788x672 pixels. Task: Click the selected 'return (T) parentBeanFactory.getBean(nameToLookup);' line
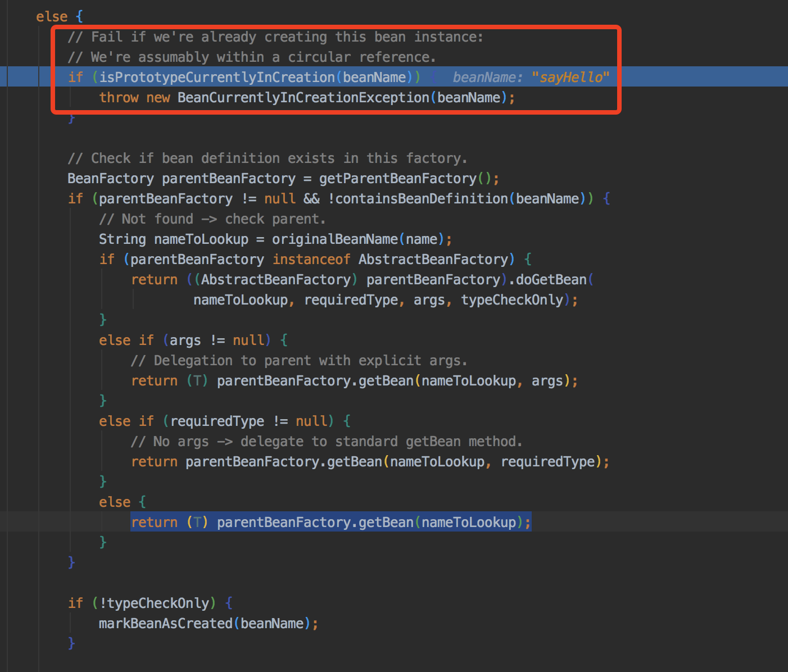click(x=331, y=522)
